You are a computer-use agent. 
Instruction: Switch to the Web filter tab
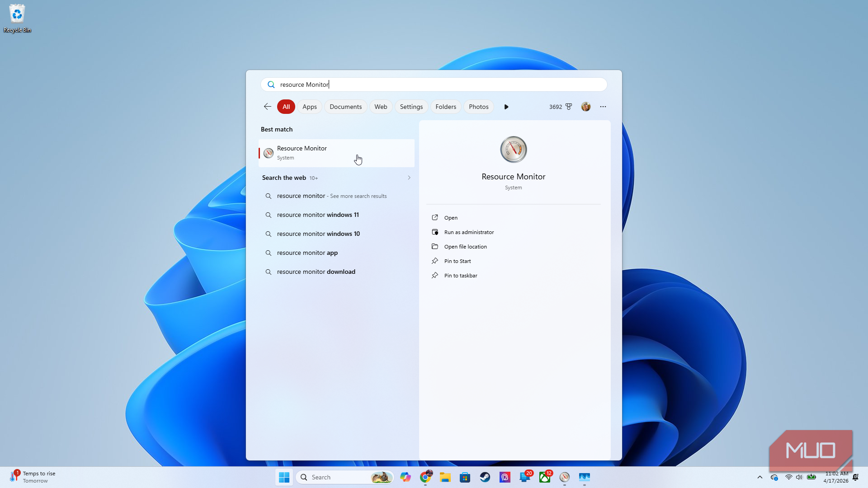pos(381,107)
